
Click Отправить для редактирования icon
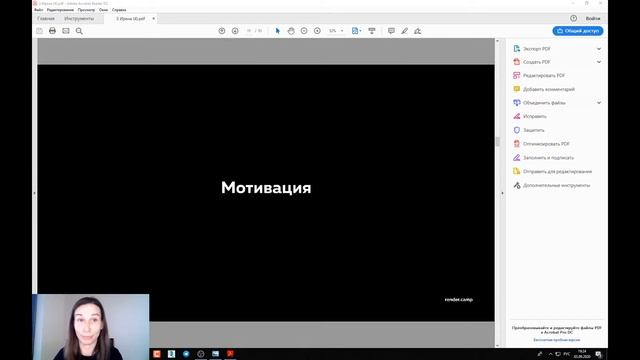click(x=517, y=171)
